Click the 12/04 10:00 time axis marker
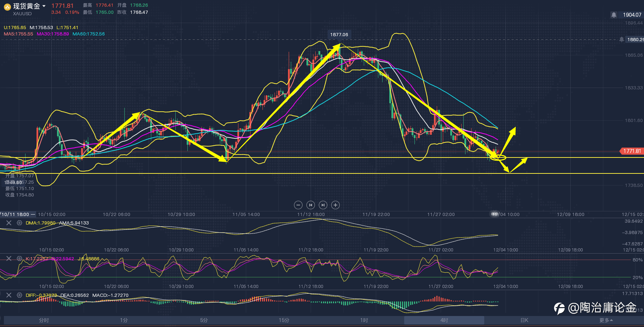Viewport: 644px width, 327px height. pyautogui.click(x=505, y=214)
